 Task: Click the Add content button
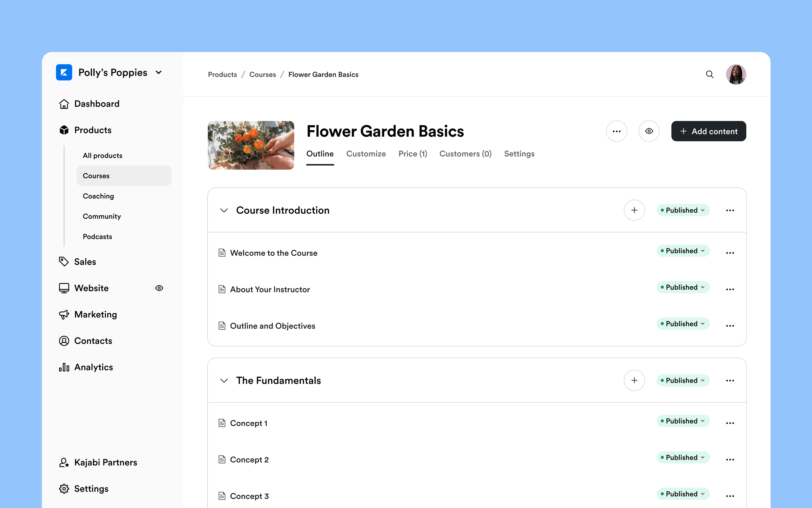709,131
